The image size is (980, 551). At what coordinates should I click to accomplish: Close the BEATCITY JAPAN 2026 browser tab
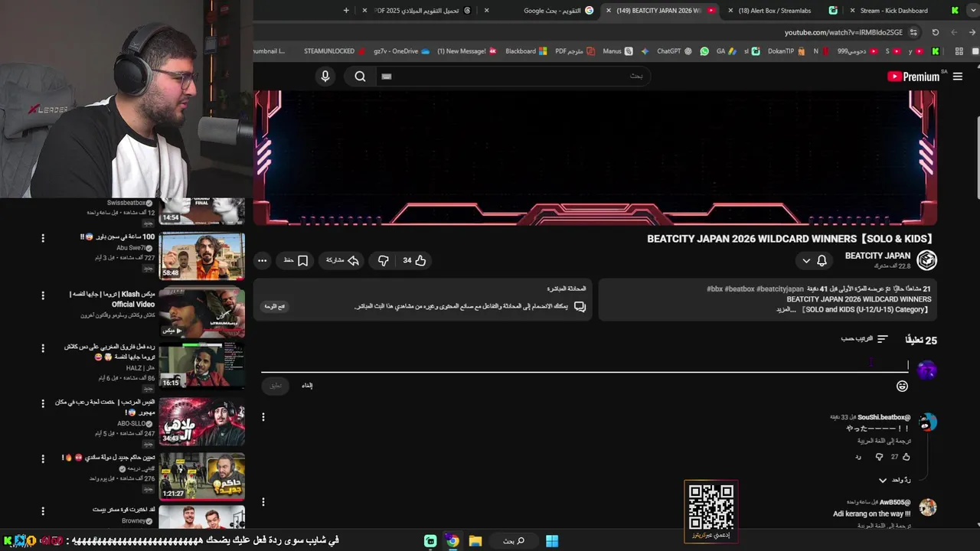coord(609,11)
